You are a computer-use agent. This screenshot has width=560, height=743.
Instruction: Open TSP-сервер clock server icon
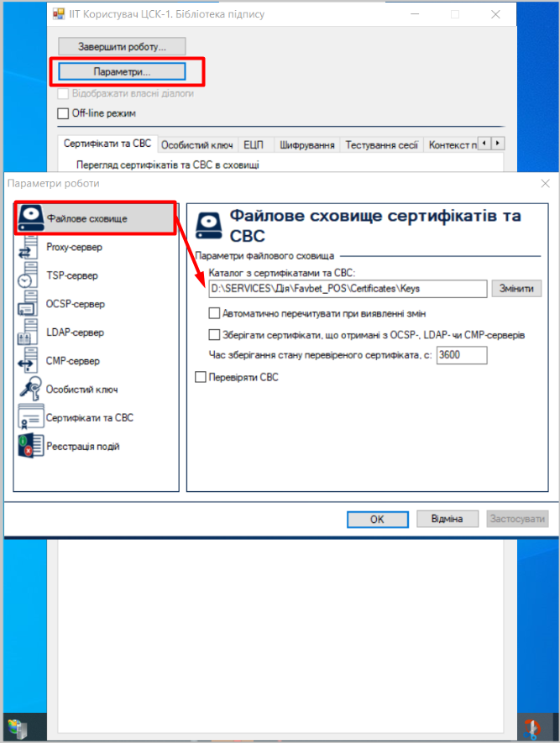(28, 275)
